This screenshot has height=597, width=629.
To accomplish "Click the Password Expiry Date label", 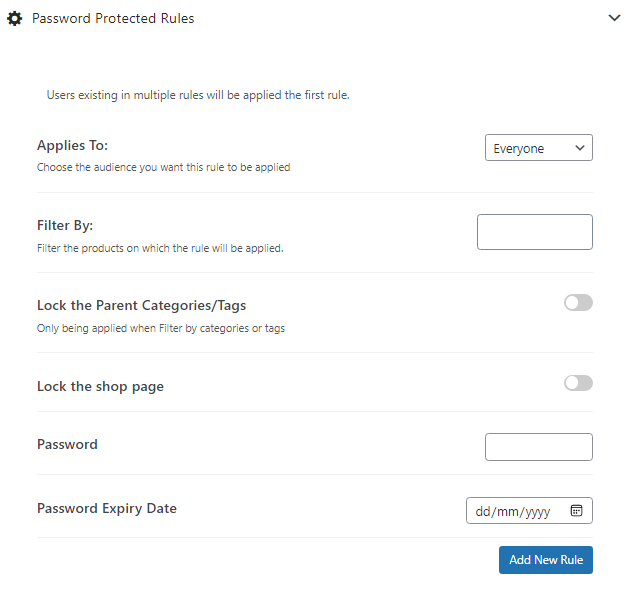I will (x=107, y=508).
